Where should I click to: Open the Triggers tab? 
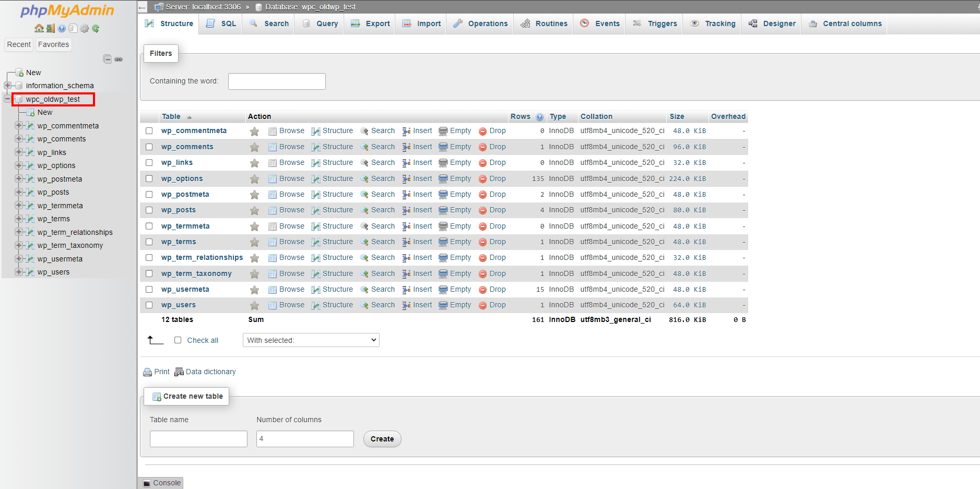655,23
